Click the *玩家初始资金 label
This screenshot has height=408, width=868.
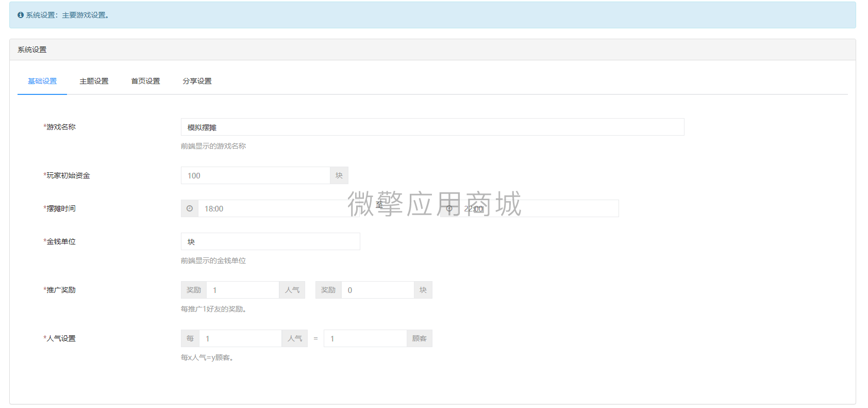click(66, 175)
